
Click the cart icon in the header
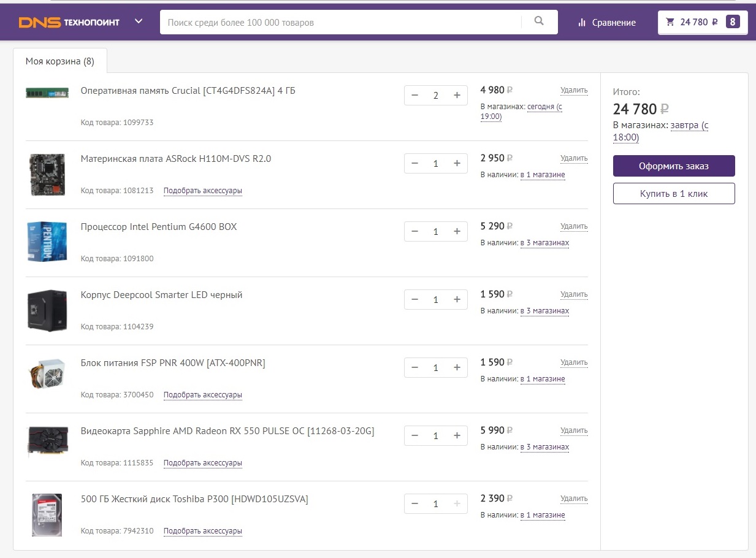click(x=670, y=22)
